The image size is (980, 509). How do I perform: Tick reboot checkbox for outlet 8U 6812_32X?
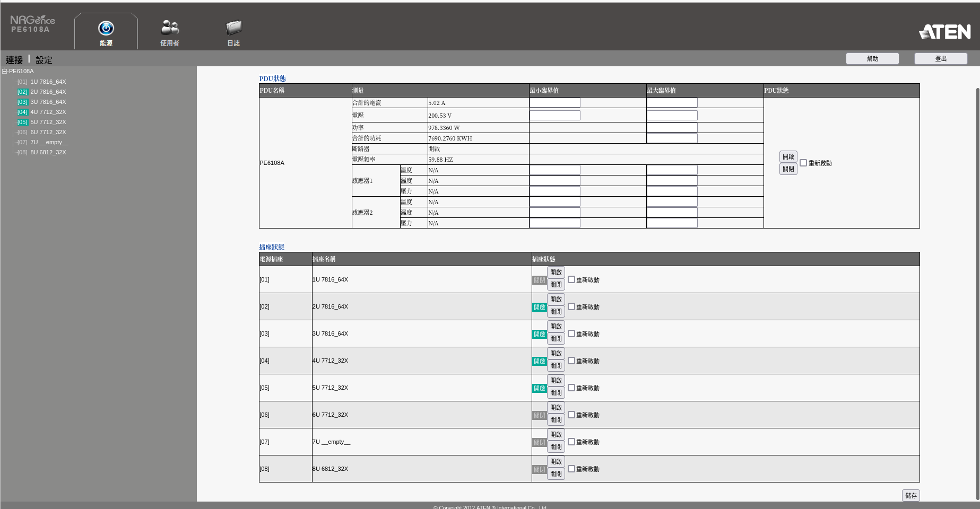[571, 469]
